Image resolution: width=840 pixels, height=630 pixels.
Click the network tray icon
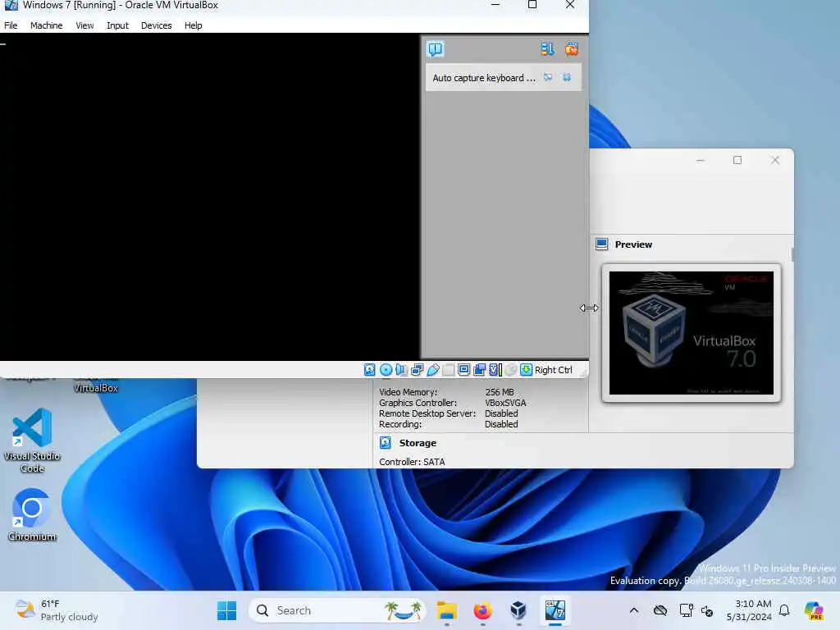(x=686, y=610)
